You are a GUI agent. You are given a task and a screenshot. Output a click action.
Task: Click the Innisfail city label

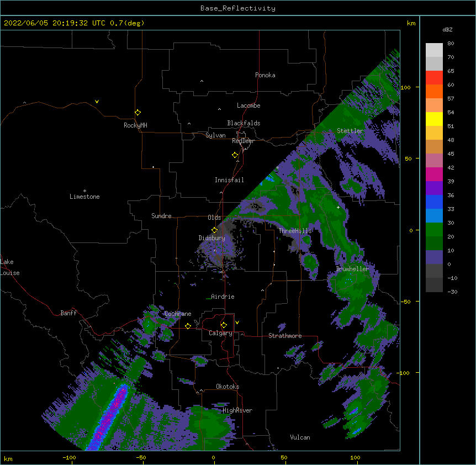coord(229,180)
